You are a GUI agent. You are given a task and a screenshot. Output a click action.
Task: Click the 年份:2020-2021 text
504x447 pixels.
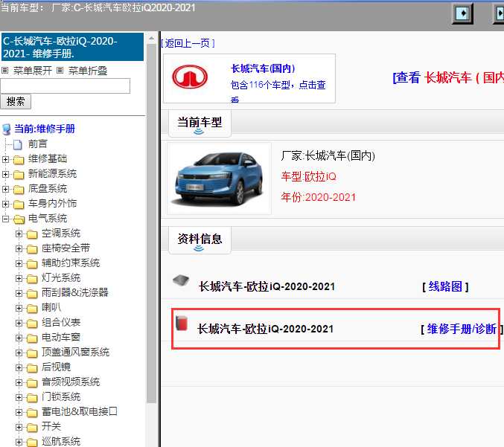click(x=318, y=197)
